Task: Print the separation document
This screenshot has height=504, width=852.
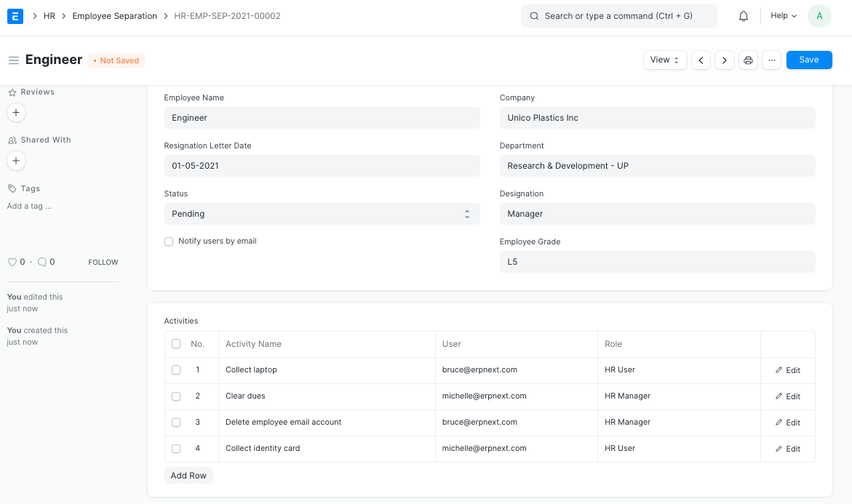Action: (748, 60)
